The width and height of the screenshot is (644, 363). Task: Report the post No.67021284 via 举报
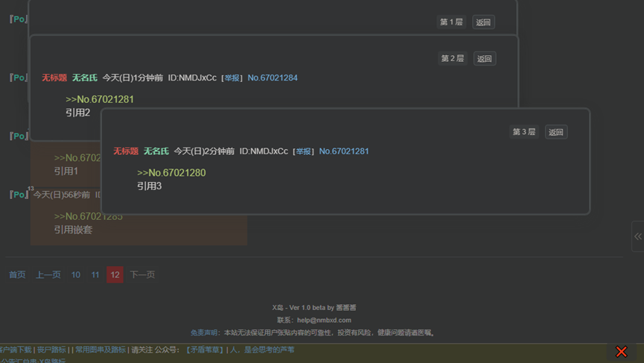[232, 78]
